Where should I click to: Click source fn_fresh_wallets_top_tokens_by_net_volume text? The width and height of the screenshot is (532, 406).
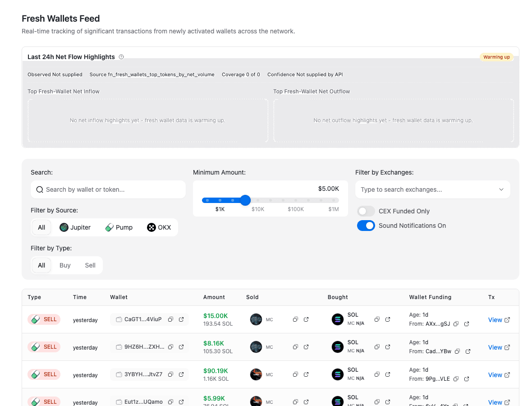coord(152,75)
